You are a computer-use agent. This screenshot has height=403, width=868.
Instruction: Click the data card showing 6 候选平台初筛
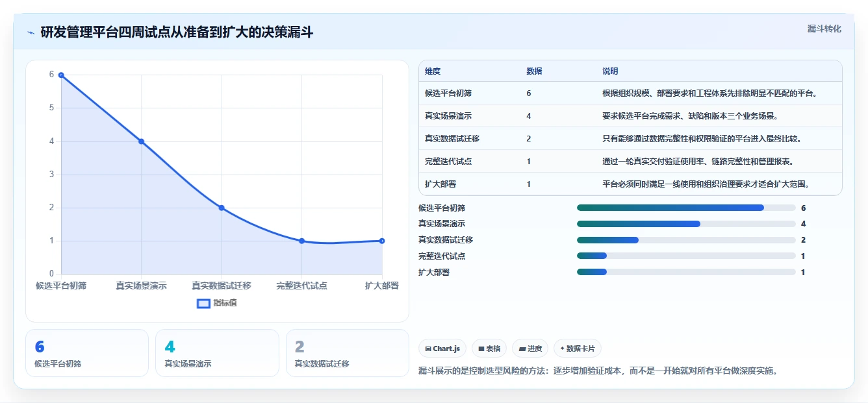pyautogui.click(x=87, y=353)
